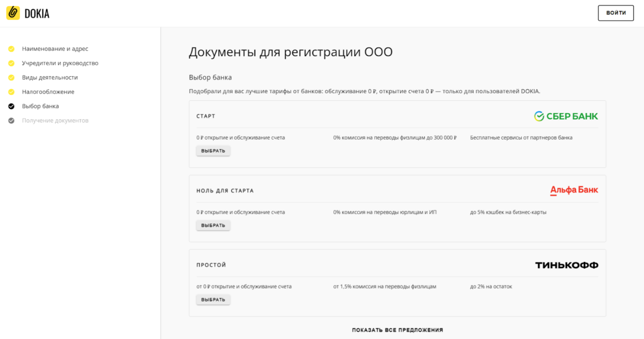Viewport: 644px width, 339px height.
Task: Click the yellow checkmark beside Виды деятельности
Action: tap(11, 78)
